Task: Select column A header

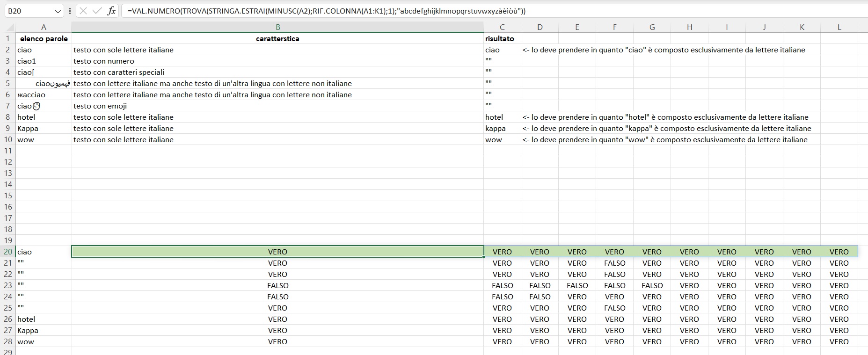Action: [44, 27]
